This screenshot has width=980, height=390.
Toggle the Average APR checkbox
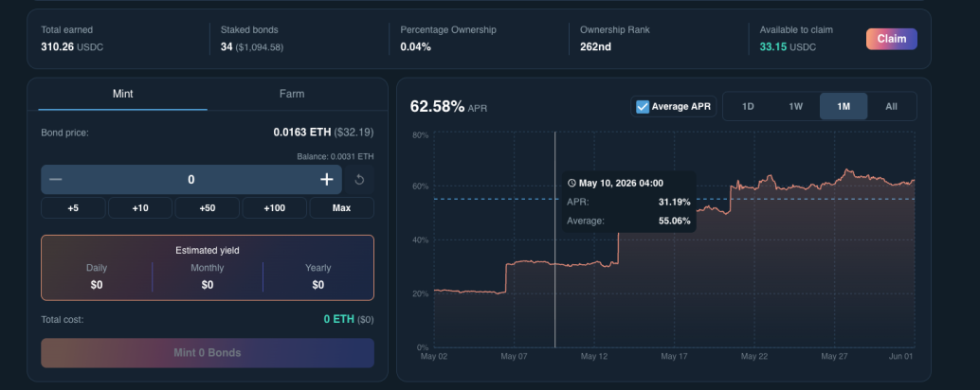coord(643,107)
